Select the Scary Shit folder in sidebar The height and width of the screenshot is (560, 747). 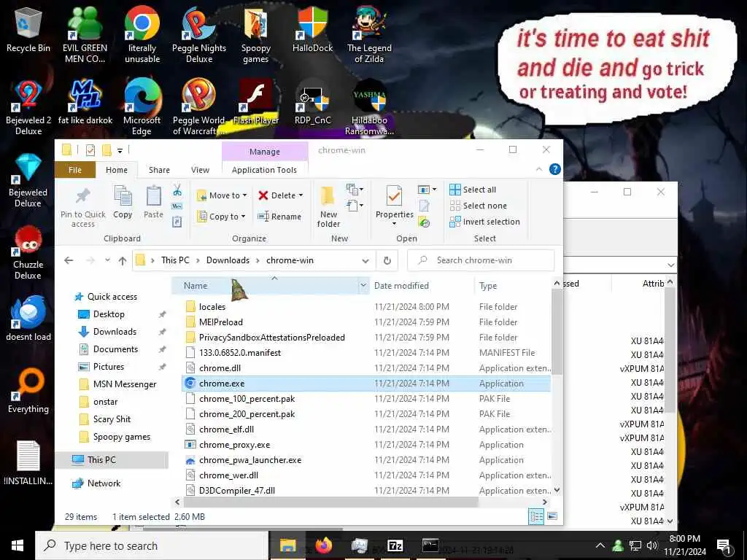point(112,419)
